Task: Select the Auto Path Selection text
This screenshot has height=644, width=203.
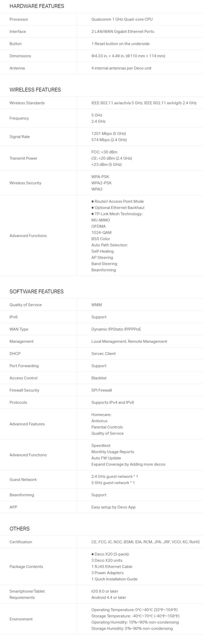Action: tap(109, 245)
